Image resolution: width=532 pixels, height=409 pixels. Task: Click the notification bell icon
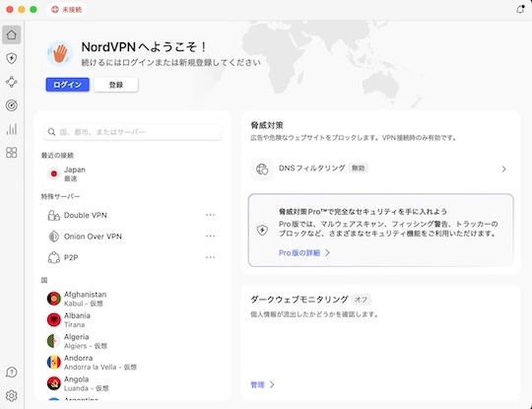pos(520,9)
